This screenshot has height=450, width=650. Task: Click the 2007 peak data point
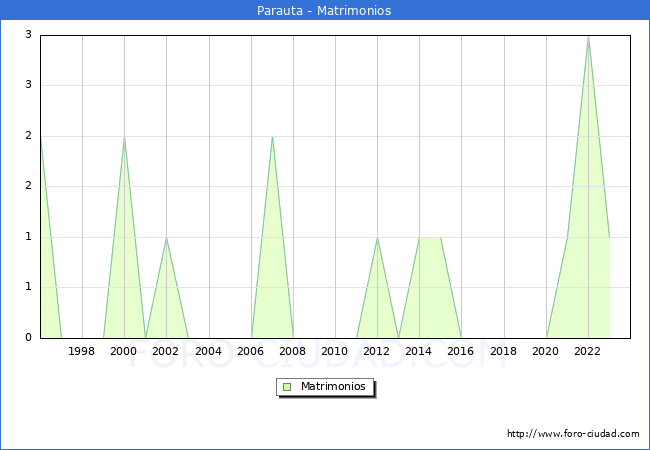tap(272, 137)
